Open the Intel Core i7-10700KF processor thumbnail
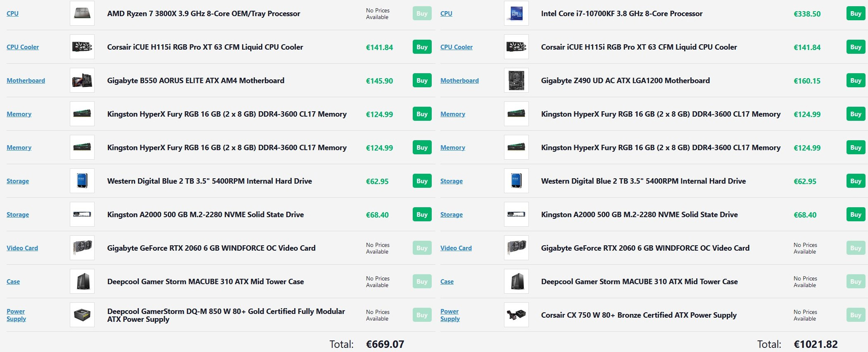 pos(516,13)
